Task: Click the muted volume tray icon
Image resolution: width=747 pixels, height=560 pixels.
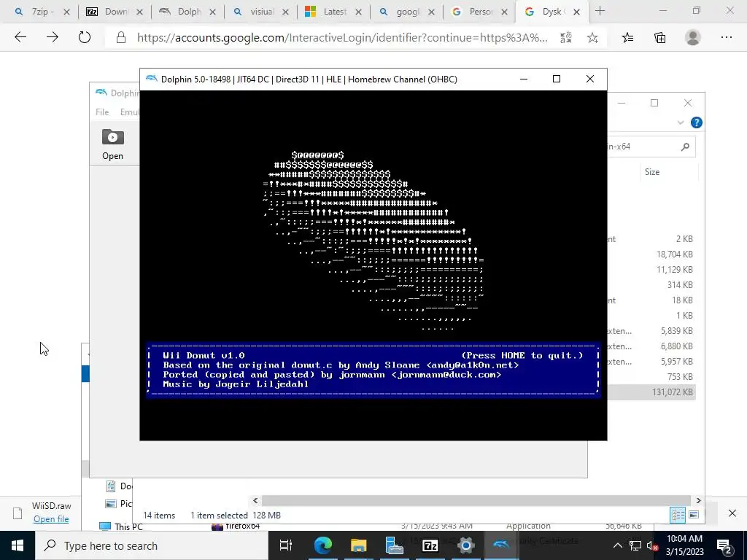Action: pyautogui.click(x=652, y=546)
